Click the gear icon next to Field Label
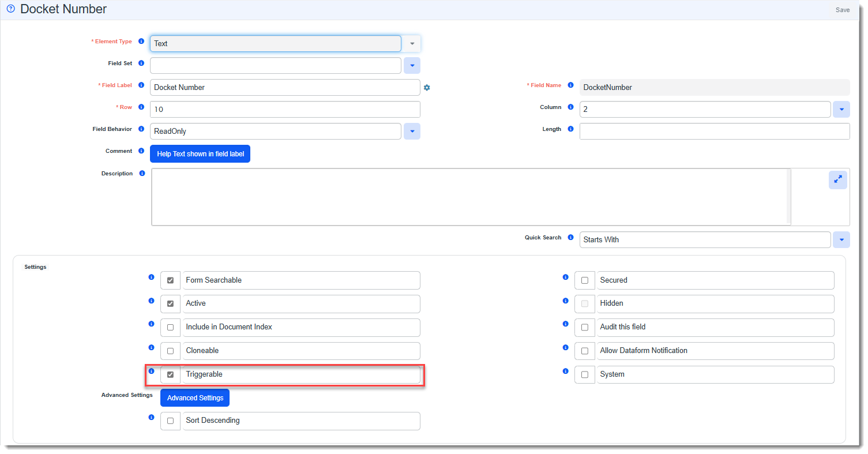Image resolution: width=868 pixels, height=454 pixels. click(x=427, y=88)
